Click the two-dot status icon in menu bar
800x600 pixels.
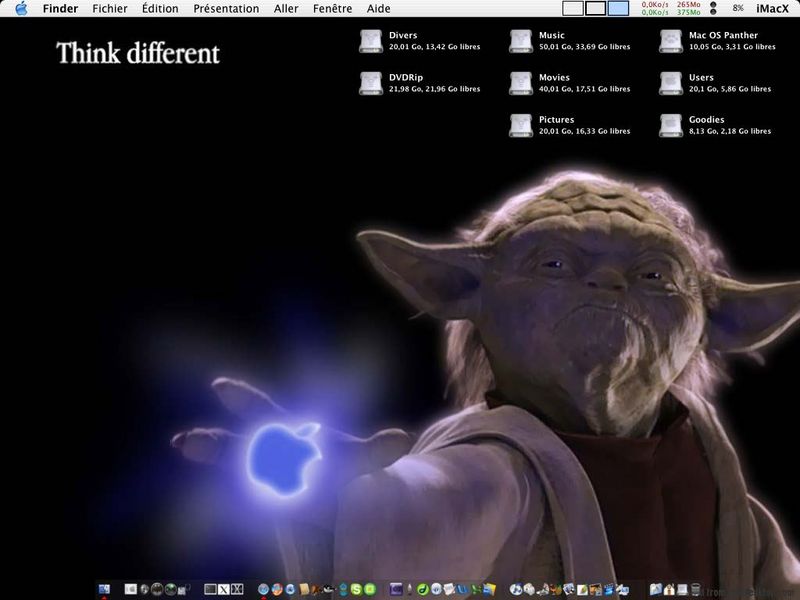pyautogui.click(x=713, y=8)
